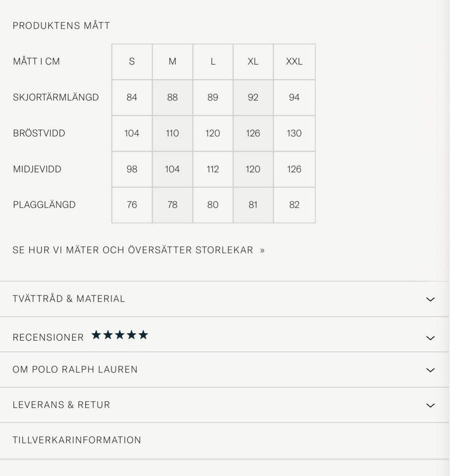450x476 pixels.
Task: Click the double-arrow after Översätter Storlekar
Action: point(263,250)
